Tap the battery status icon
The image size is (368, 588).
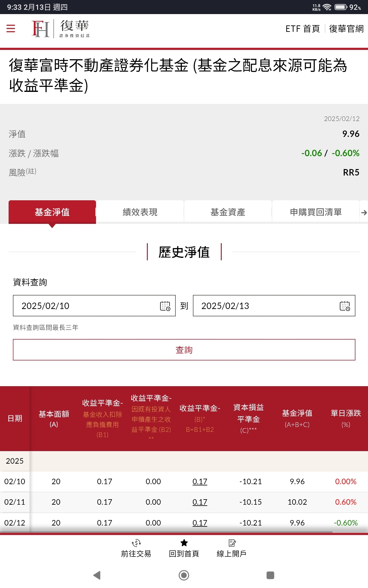click(x=341, y=7)
